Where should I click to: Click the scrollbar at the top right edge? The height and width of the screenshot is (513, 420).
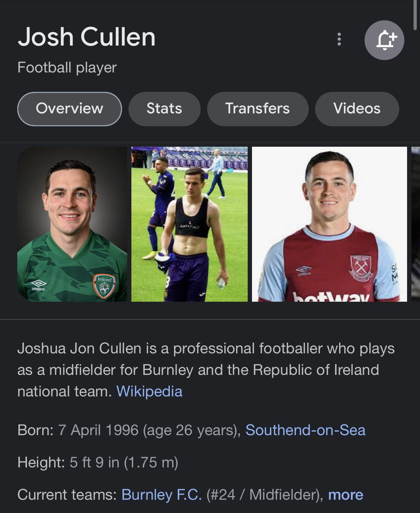(415, 14)
